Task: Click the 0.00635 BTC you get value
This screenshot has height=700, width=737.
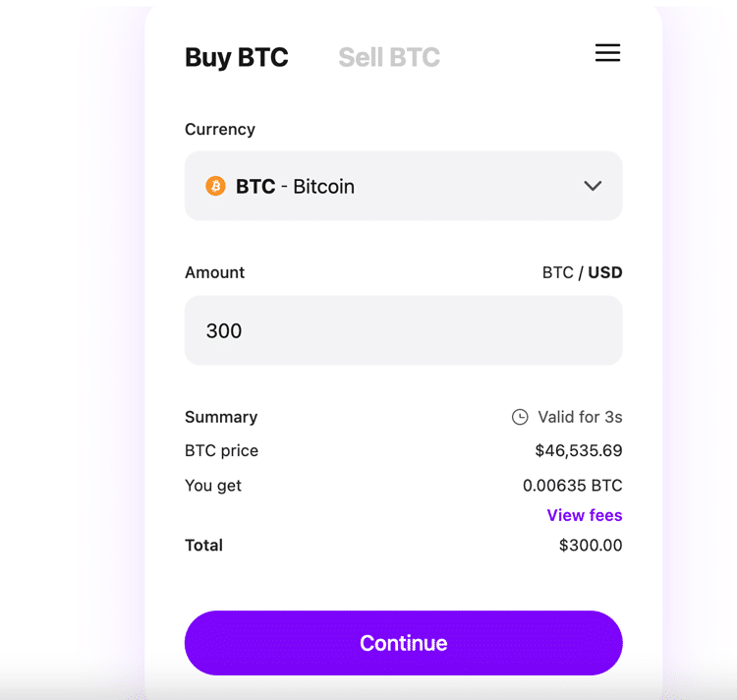Action: [573, 485]
